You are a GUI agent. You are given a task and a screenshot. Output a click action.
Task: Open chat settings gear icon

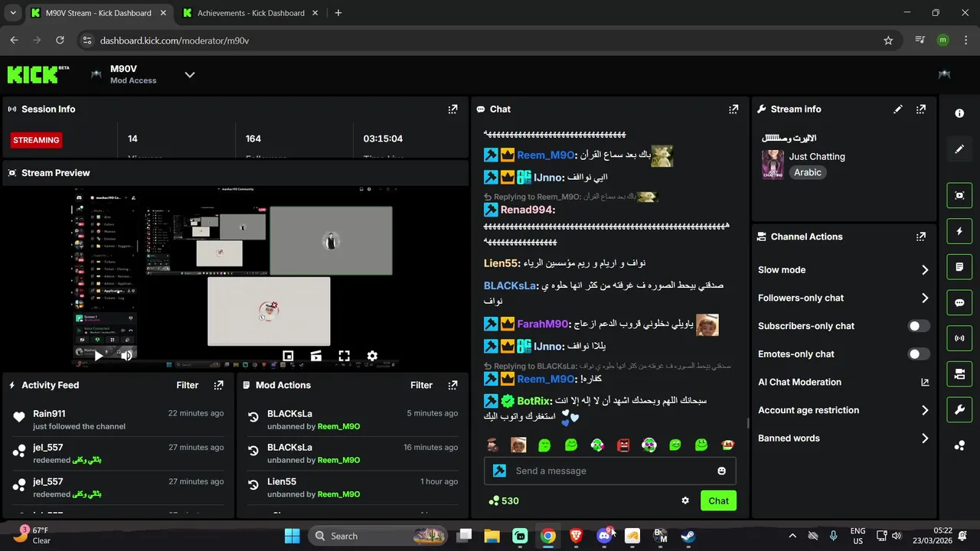click(685, 500)
